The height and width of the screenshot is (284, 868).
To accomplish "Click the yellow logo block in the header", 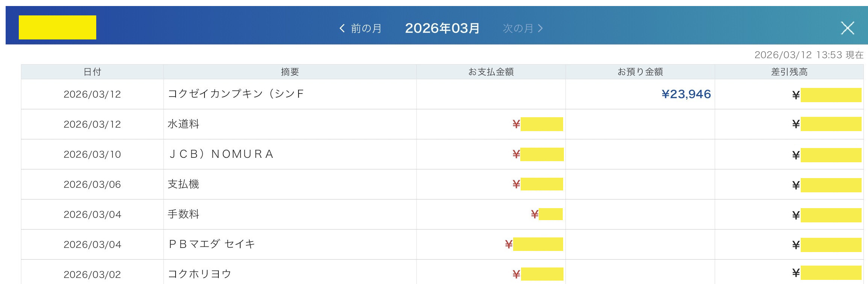I will [58, 27].
